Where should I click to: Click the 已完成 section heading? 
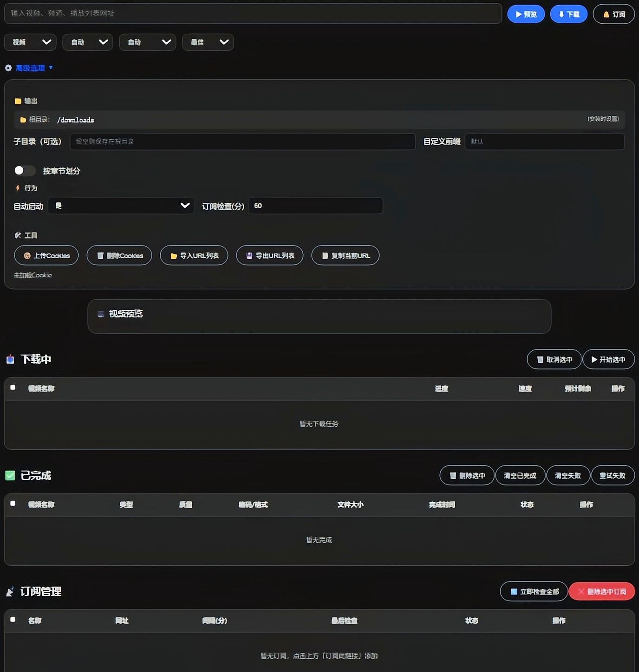[36, 475]
